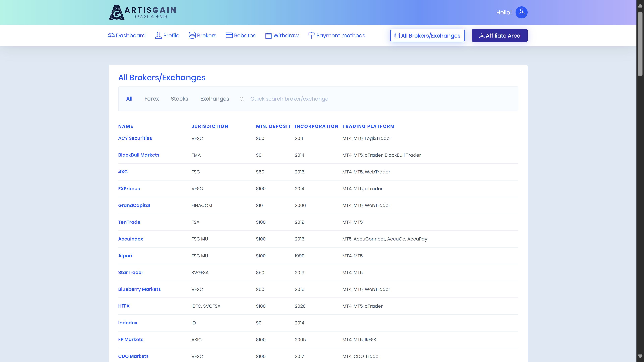Click the INCORPORATION column header
Viewport: 644px width, 362px height.
tap(316, 126)
